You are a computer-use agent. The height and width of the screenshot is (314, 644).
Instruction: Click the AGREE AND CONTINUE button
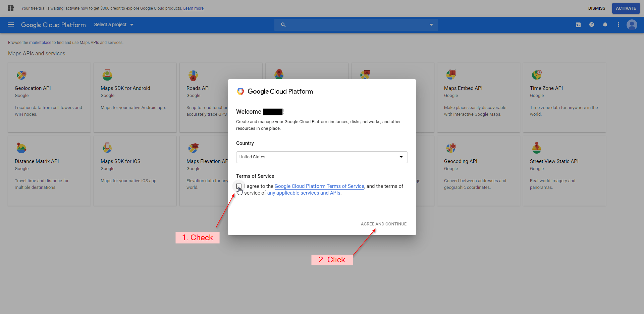coord(384,224)
